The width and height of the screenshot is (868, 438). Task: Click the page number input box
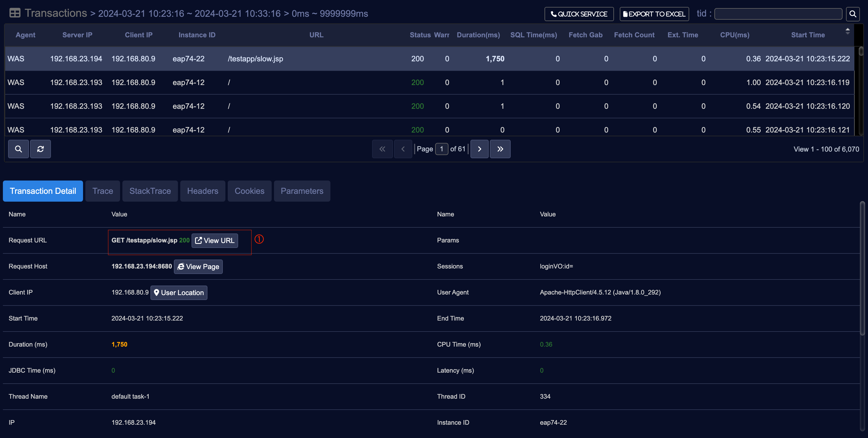pos(442,149)
